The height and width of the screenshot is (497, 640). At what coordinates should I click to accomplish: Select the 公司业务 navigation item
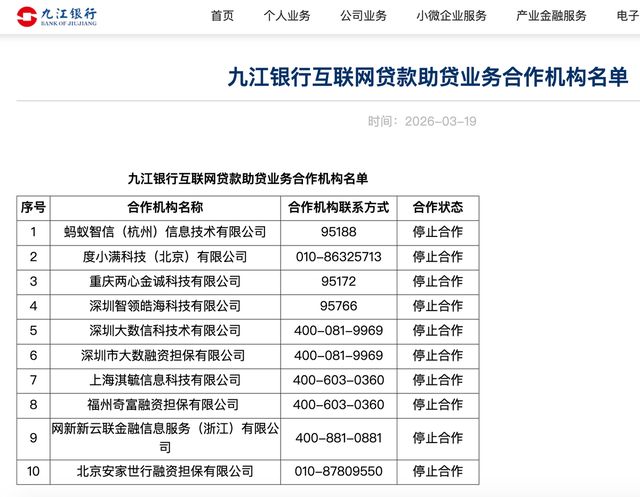(363, 16)
